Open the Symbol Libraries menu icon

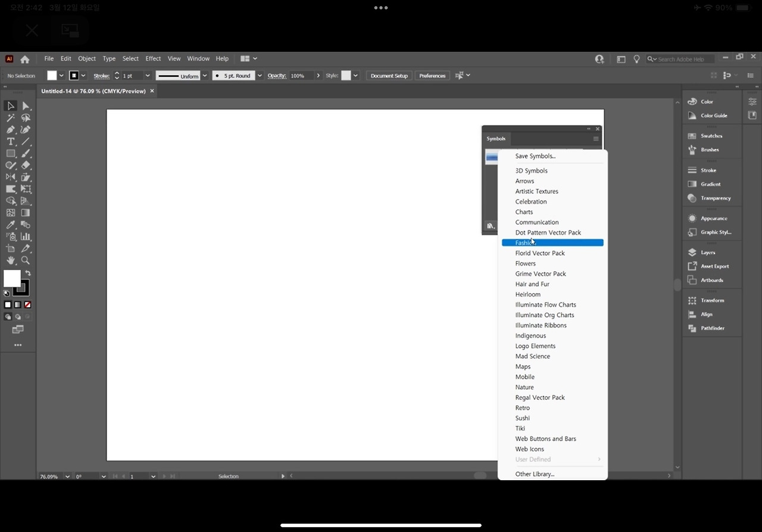coord(491,226)
